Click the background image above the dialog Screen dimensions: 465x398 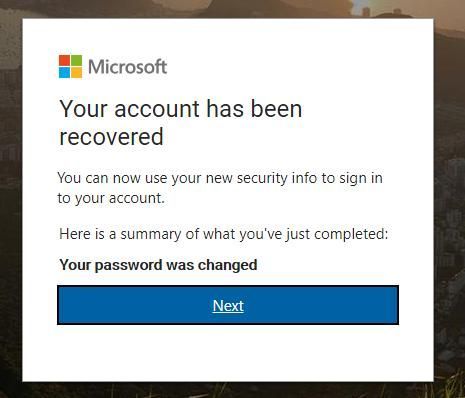[228, 9]
